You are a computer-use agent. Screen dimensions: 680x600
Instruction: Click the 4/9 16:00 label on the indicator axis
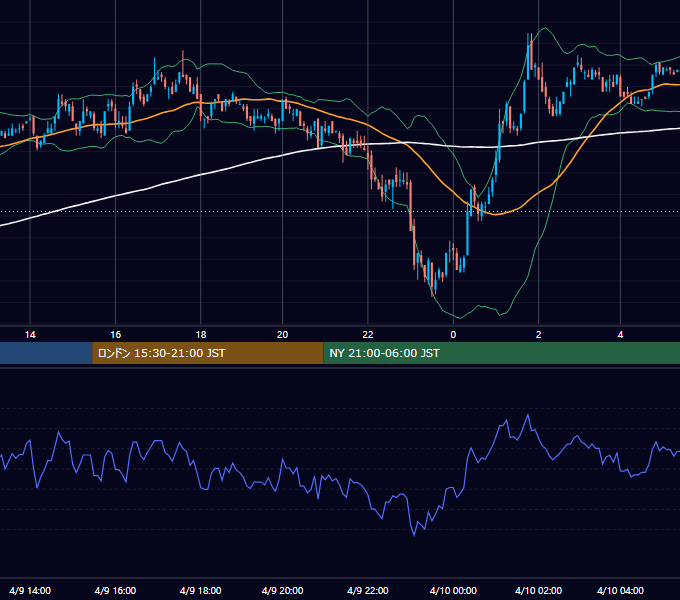coord(115,590)
